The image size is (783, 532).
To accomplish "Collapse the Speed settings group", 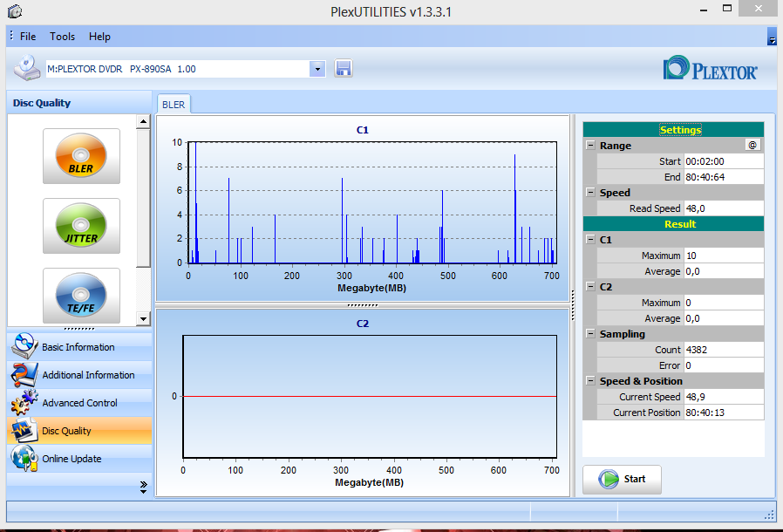I will (590, 192).
